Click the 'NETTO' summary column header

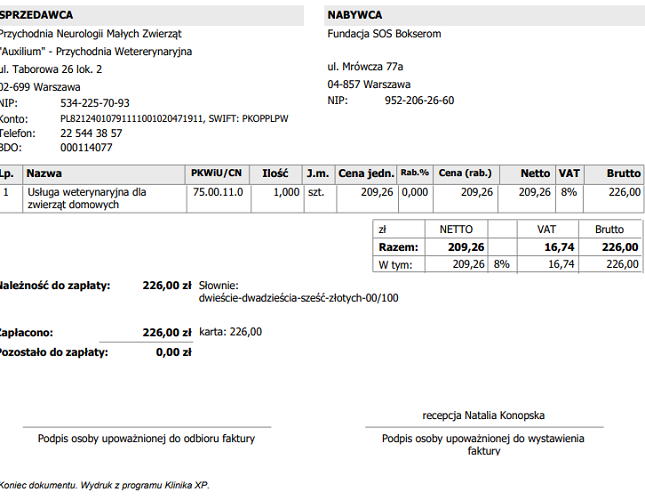pos(456,229)
